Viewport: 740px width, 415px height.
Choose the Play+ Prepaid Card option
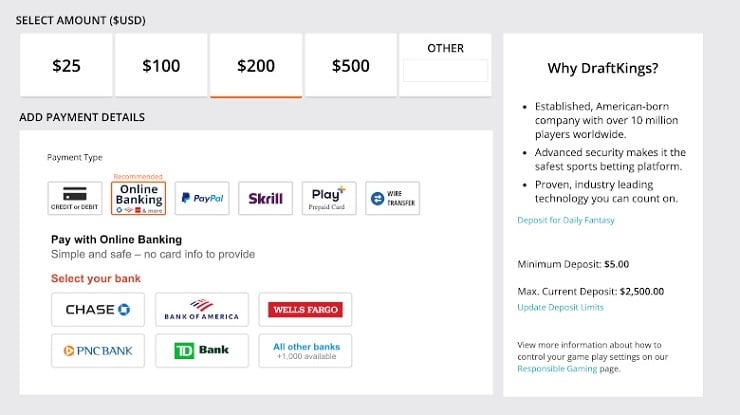click(x=329, y=198)
